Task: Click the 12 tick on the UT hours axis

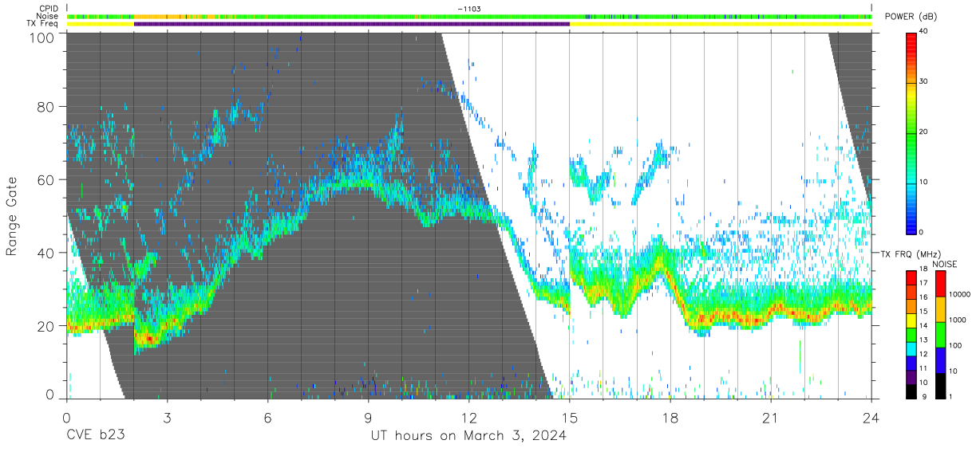Action: [469, 418]
